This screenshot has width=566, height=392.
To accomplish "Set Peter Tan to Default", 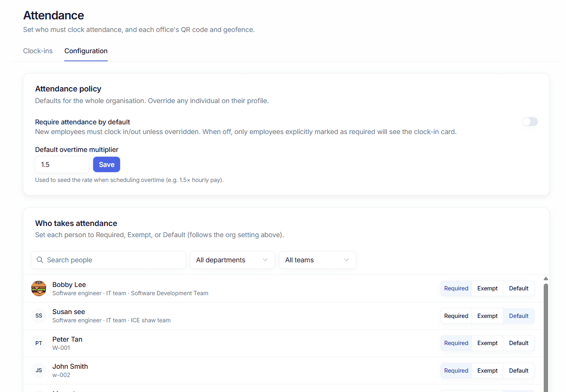I will tap(519, 343).
